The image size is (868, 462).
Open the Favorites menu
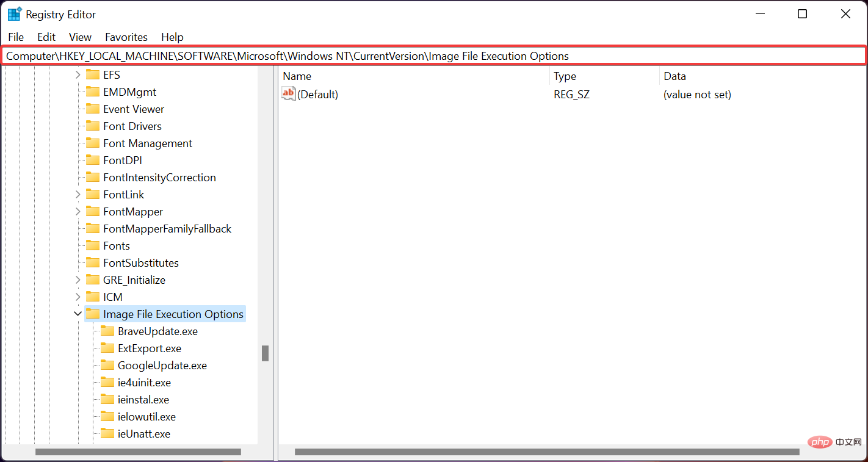tap(126, 37)
